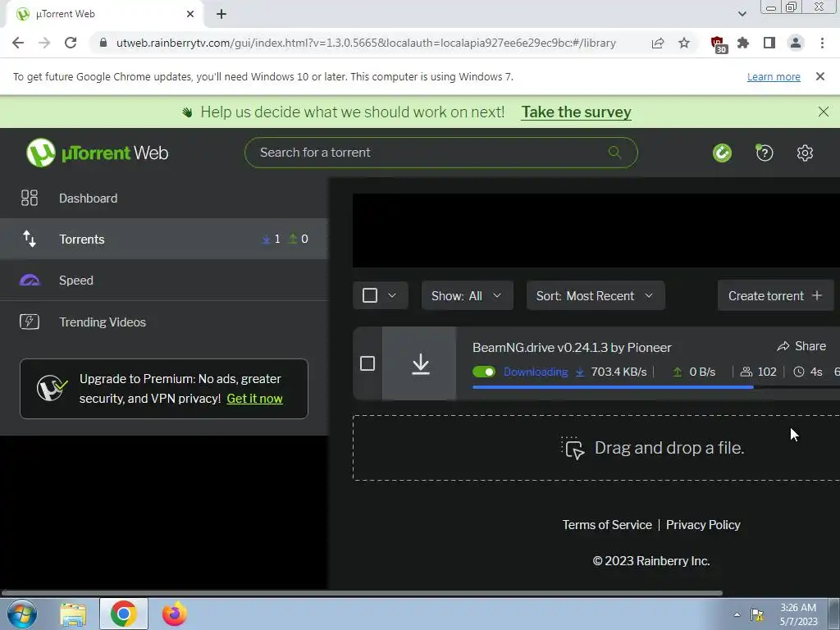Click the Chrome back arrow
The image size is (840, 630).
pos(18,43)
